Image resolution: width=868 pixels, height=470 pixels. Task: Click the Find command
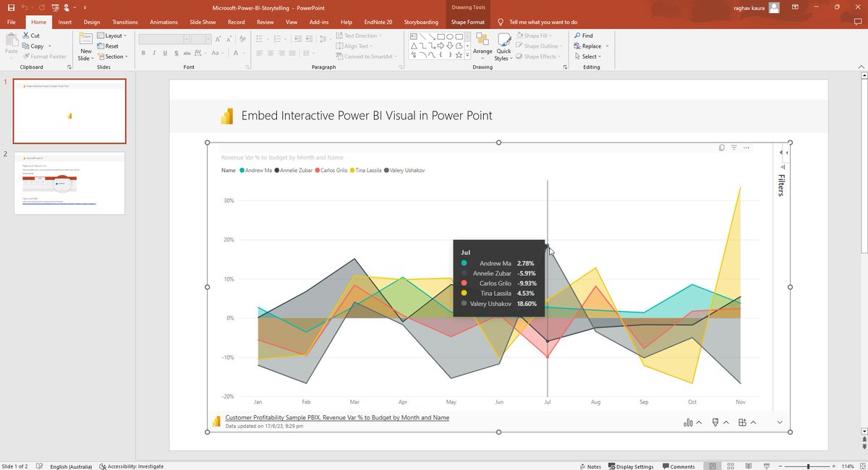[583, 35]
